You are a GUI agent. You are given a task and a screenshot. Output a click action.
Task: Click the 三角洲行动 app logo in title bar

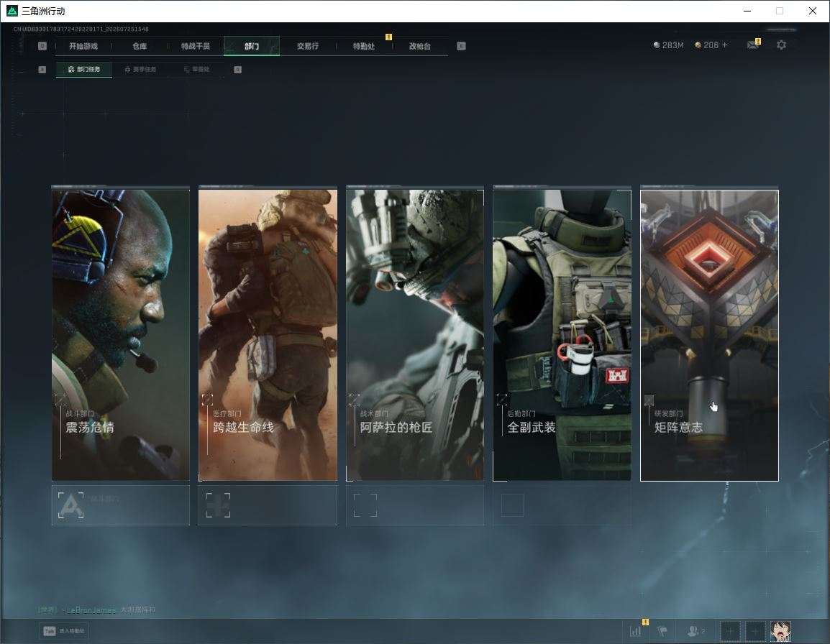(x=12, y=11)
